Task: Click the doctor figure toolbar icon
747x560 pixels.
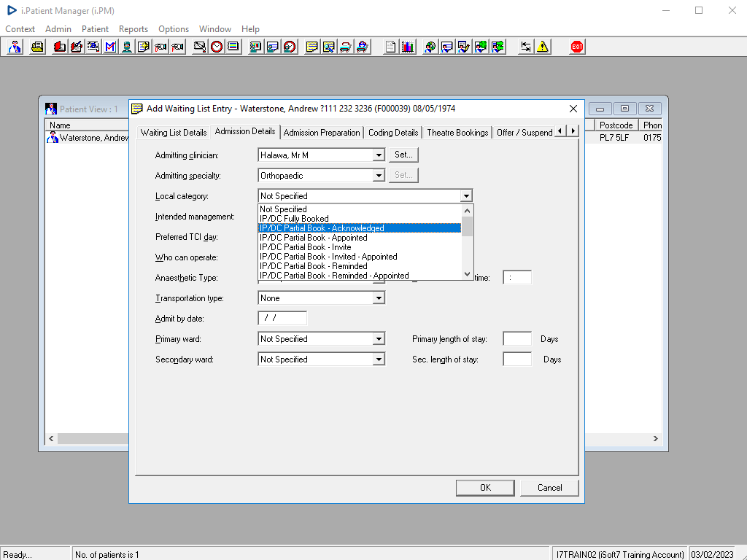Action: tap(15, 47)
